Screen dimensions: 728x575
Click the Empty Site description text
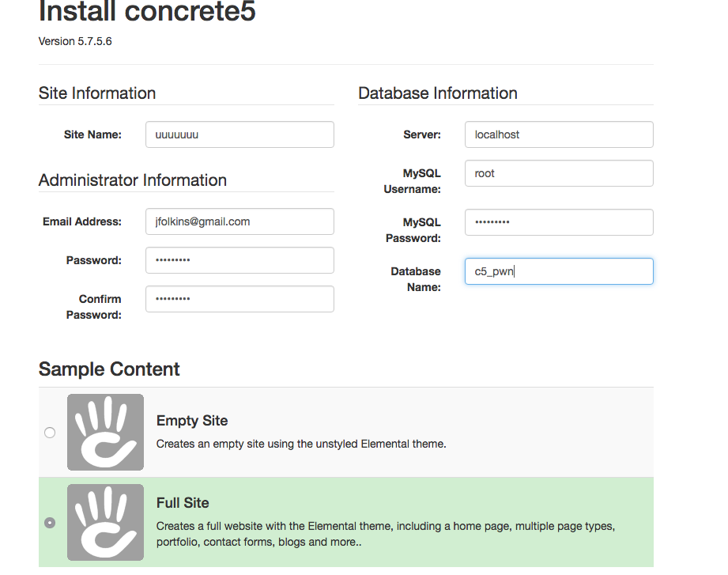[x=301, y=444]
